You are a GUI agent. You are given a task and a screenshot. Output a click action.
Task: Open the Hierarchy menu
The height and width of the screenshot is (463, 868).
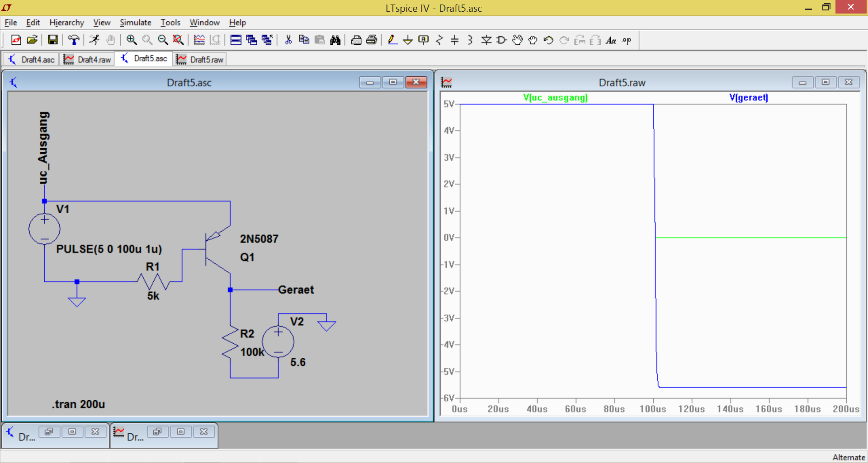[x=66, y=23]
